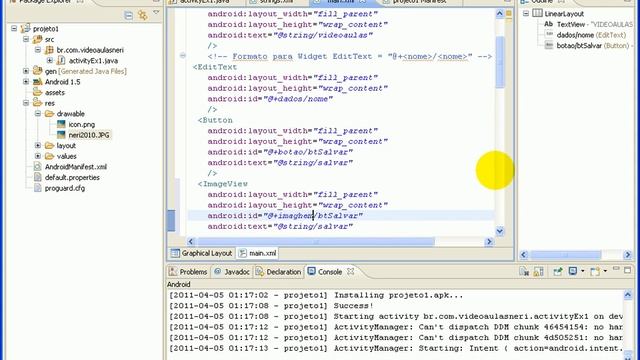Click the <ImageView tag line in editor

(x=223, y=184)
